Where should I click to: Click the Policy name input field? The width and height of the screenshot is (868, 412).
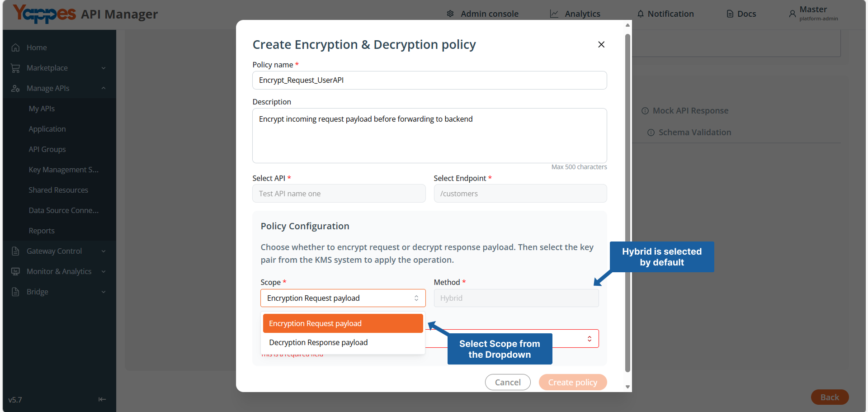pyautogui.click(x=429, y=80)
